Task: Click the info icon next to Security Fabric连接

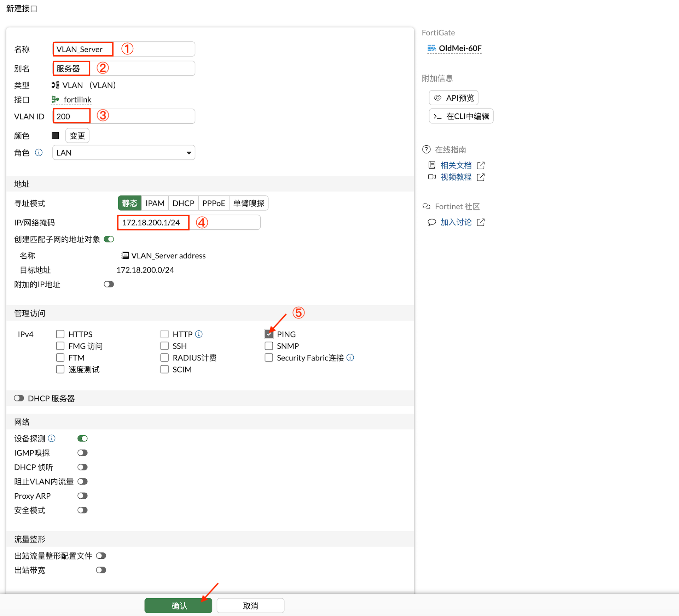Action: tap(350, 357)
